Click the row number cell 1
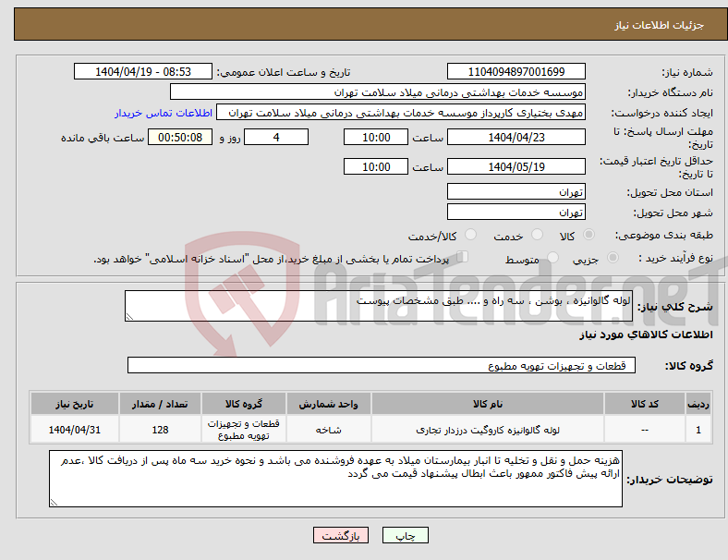The image size is (728, 560). click(698, 430)
